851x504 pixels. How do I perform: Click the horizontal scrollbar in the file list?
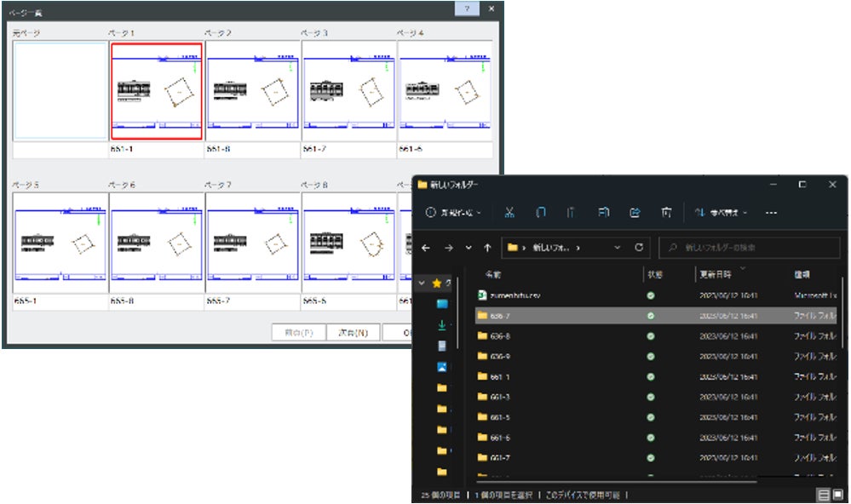click(x=618, y=481)
